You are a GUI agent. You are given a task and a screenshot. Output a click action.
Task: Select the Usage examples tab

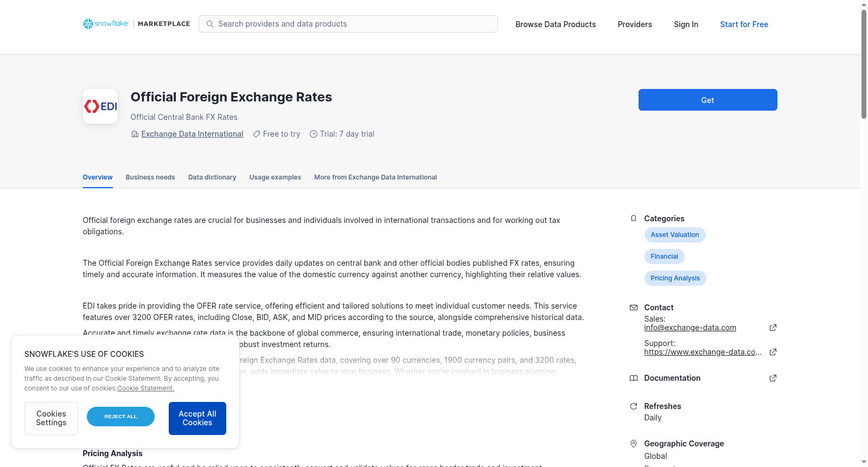[275, 177]
